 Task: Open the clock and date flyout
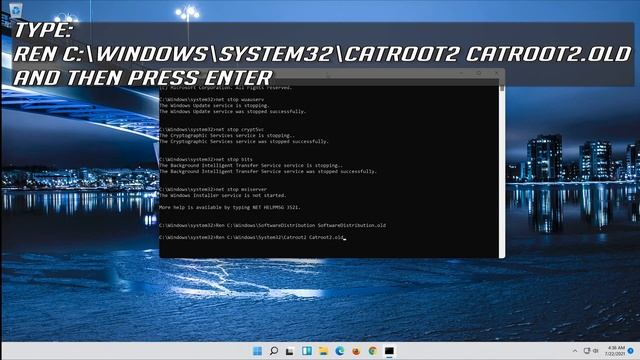615,351
